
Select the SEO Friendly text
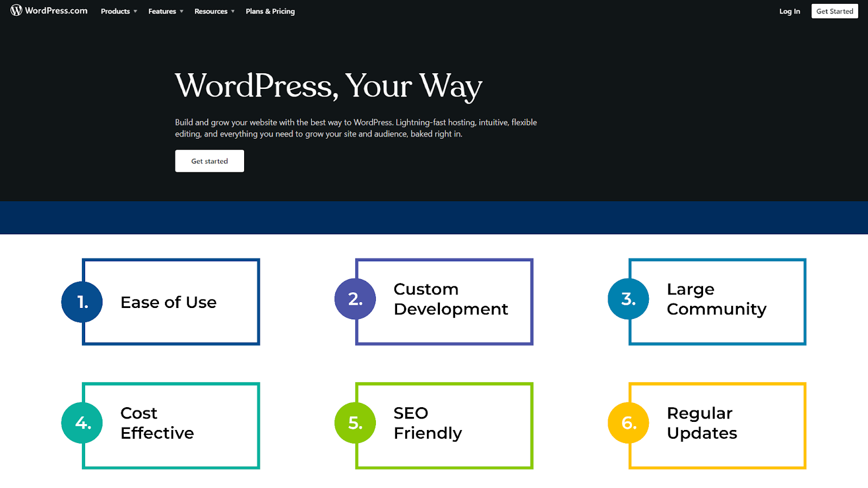coord(427,423)
